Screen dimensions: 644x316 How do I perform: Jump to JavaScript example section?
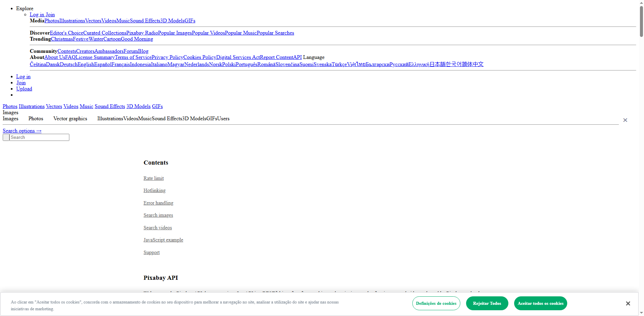(163, 240)
